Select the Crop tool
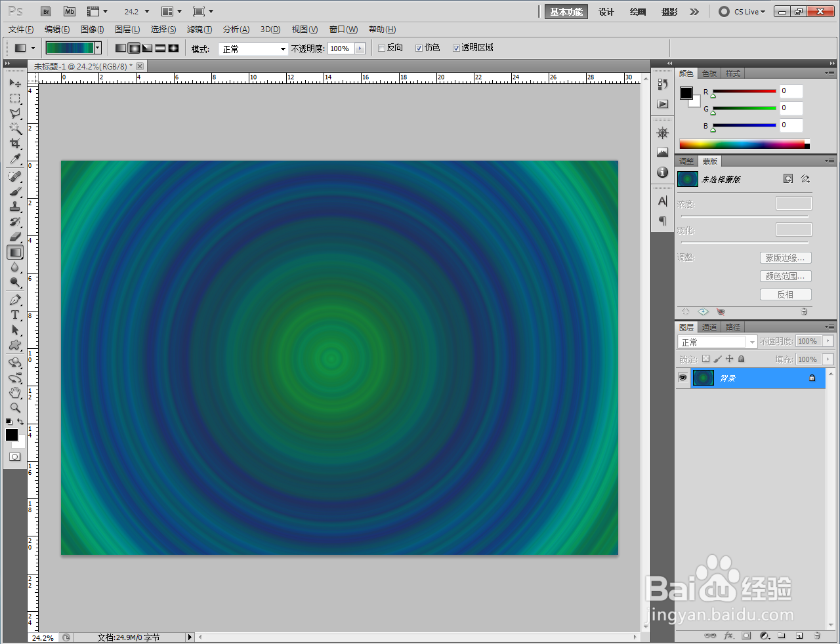This screenshot has height=644, width=840. tap(15, 144)
